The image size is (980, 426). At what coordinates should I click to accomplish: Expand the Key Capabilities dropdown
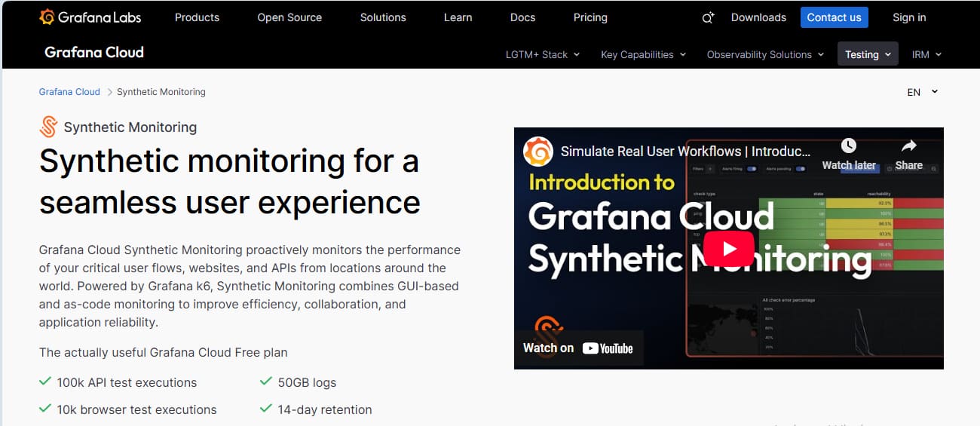pos(643,54)
